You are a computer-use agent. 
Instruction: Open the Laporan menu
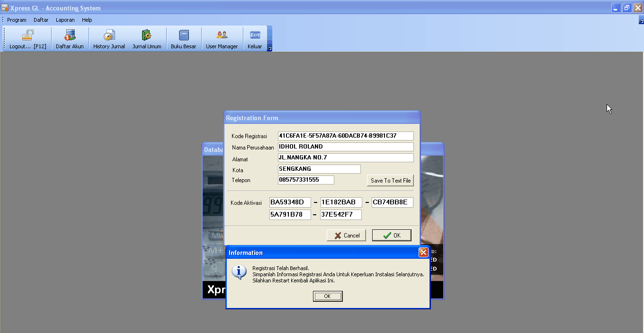[65, 20]
